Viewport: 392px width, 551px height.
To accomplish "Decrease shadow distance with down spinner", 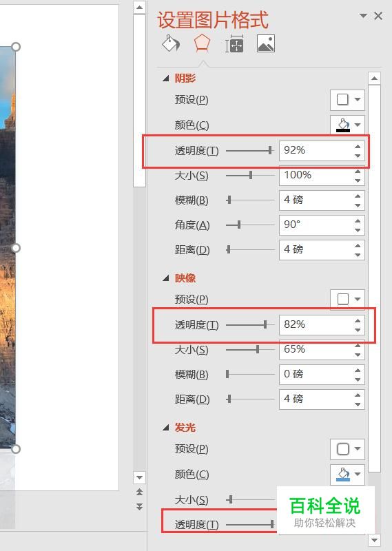I will click(358, 254).
